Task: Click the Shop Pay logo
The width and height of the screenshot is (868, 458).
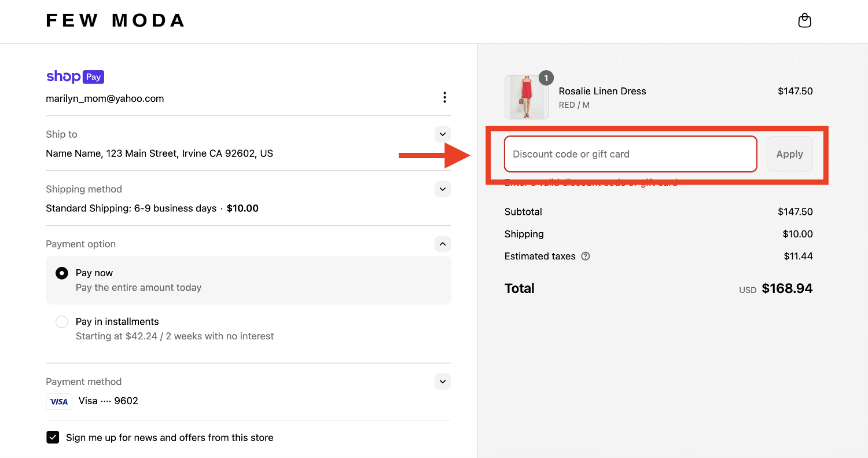Action: click(x=75, y=76)
